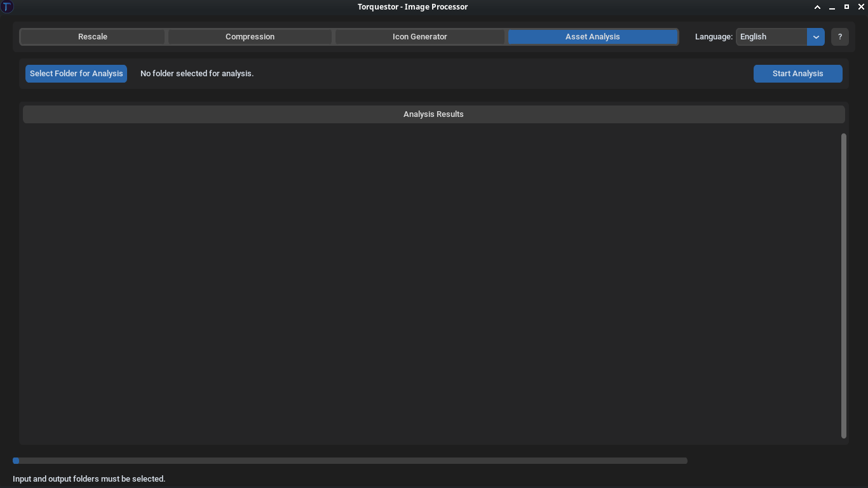Viewport: 868px width, 488px height.
Task: Minimize the Torquestor window
Action: (832, 7)
